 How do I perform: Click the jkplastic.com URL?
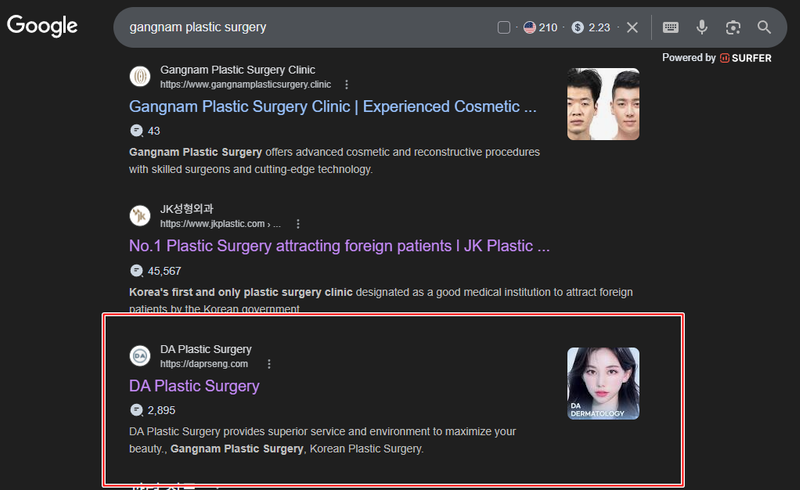[x=220, y=224]
